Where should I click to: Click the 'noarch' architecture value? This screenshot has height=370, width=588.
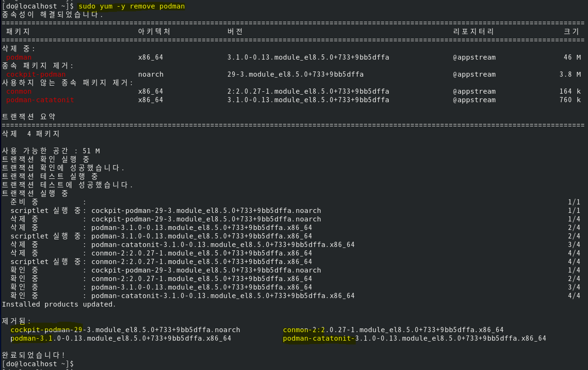pos(151,74)
